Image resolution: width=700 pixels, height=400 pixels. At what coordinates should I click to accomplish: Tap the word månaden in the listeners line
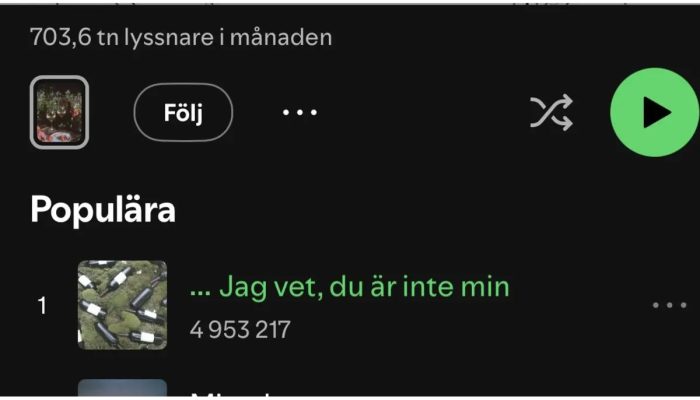(x=281, y=38)
